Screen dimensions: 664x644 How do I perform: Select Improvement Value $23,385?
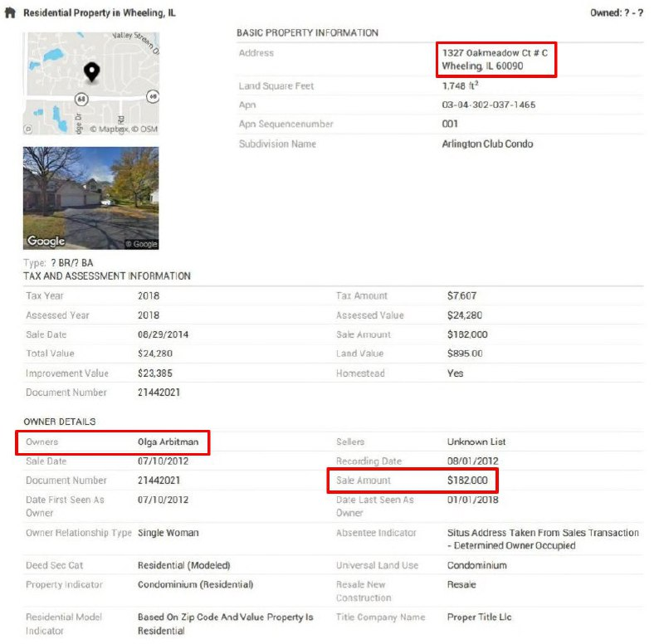[155, 373]
